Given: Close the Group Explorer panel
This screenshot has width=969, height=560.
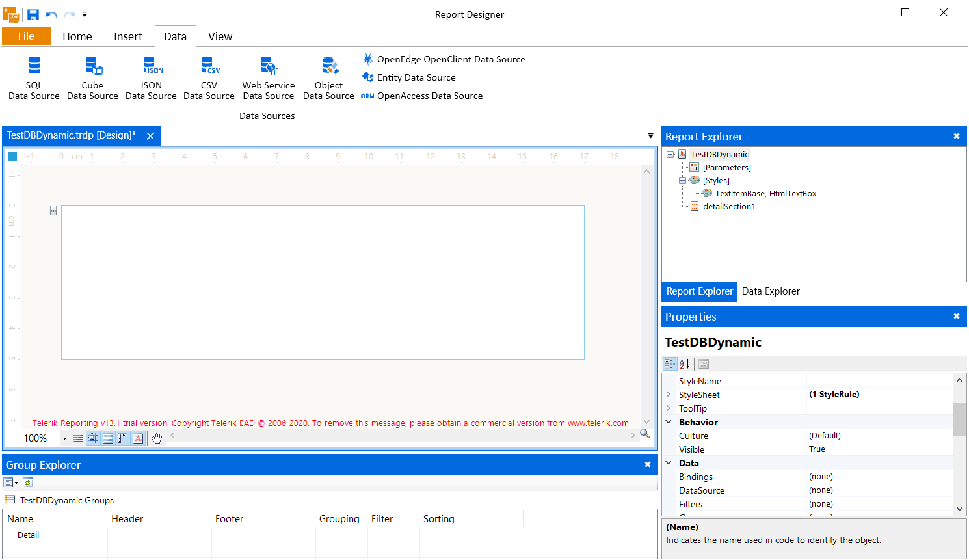Looking at the screenshot, I should click(648, 464).
